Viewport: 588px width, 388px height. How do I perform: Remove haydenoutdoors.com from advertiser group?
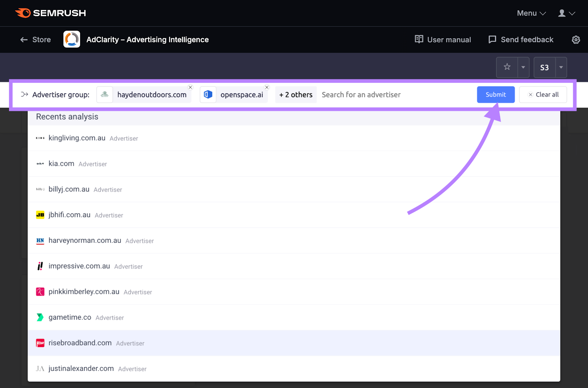tap(190, 88)
